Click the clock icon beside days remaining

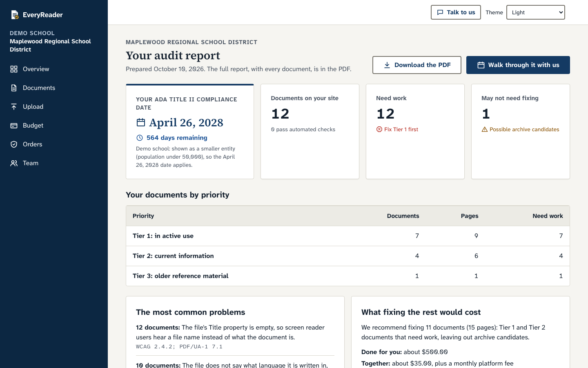140,138
